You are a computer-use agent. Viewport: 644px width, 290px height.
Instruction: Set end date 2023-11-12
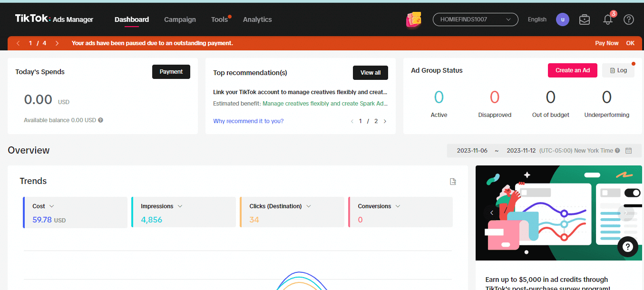[522, 151]
